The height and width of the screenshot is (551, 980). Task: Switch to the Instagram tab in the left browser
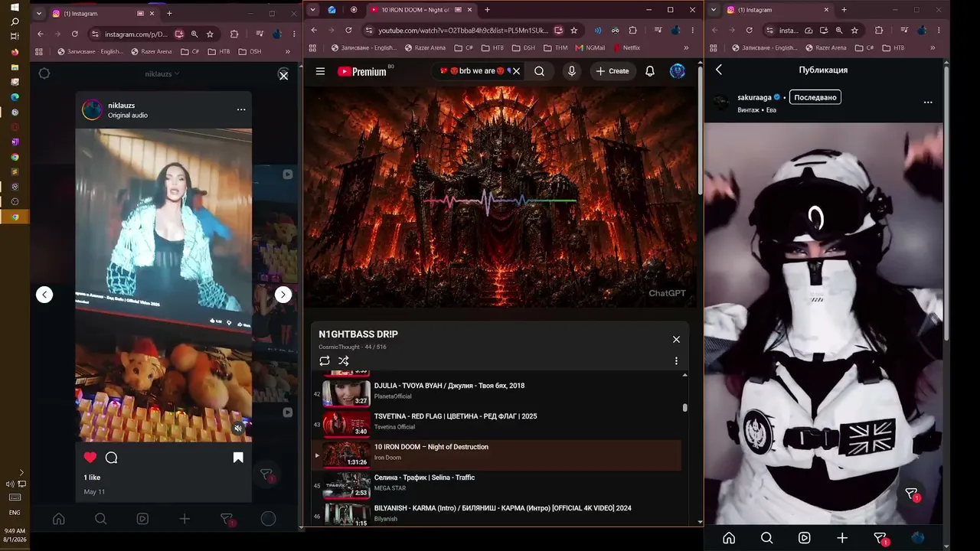coord(103,13)
